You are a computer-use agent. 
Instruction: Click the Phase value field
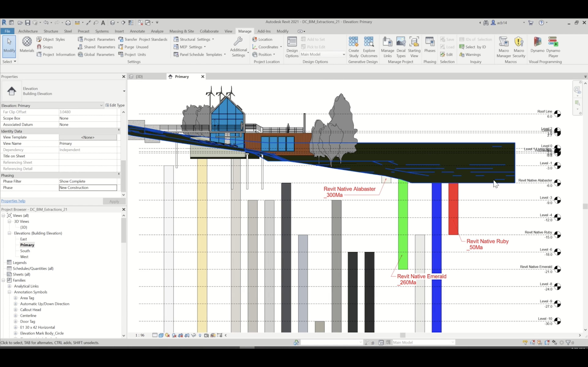[88, 188]
